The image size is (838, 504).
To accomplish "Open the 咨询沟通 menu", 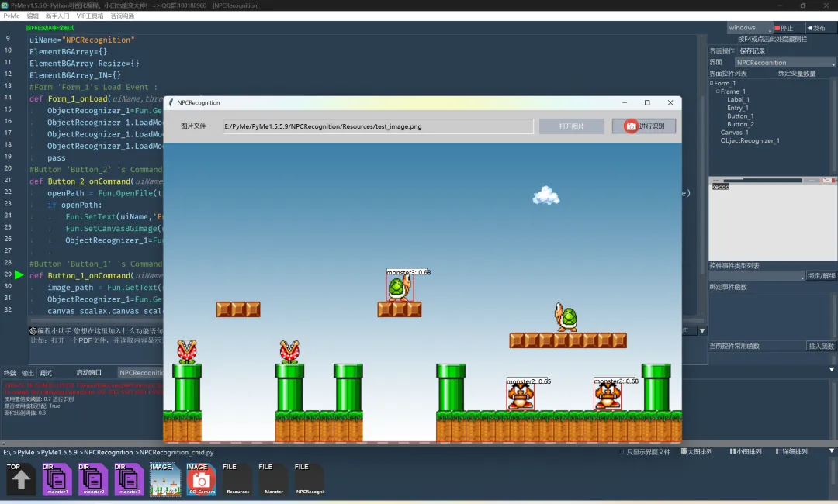I will point(123,16).
